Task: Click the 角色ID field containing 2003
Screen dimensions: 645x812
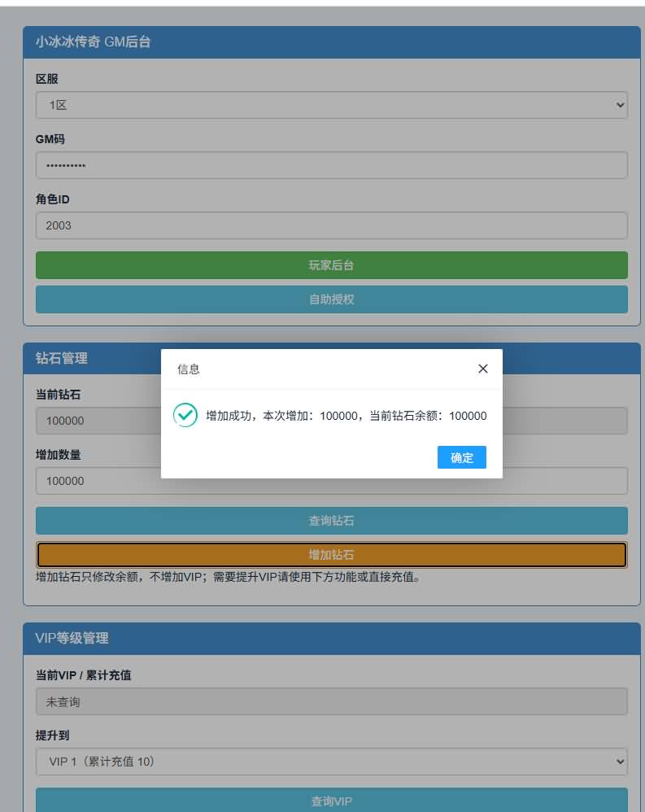Action: (x=332, y=225)
